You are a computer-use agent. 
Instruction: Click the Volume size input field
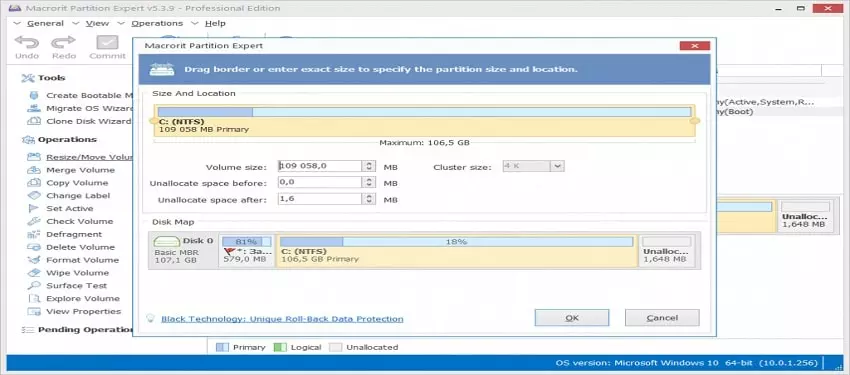[x=320, y=166]
